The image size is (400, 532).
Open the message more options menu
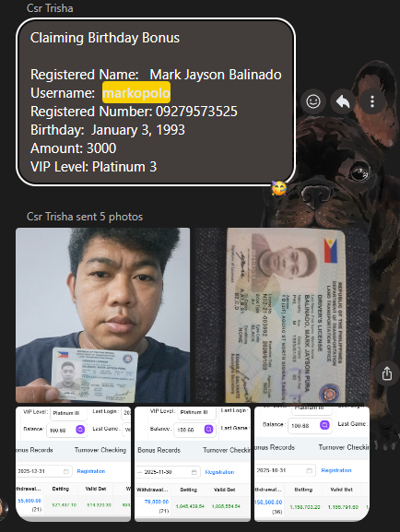pos(372,101)
